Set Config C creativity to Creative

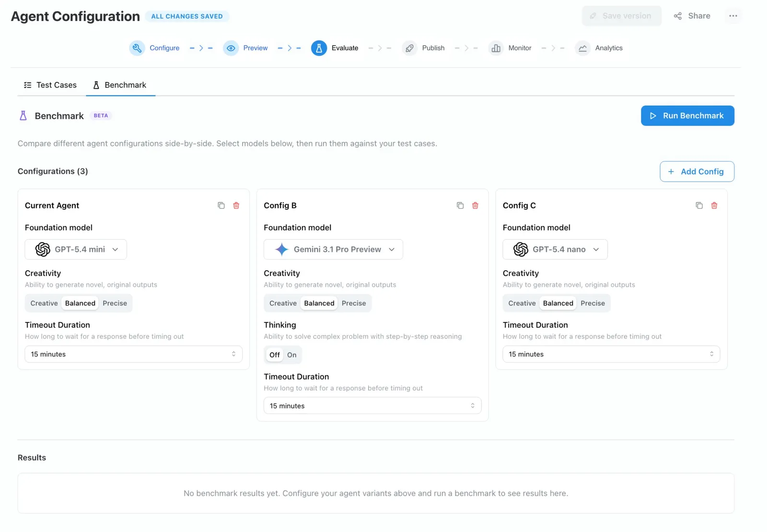[522, 303]
